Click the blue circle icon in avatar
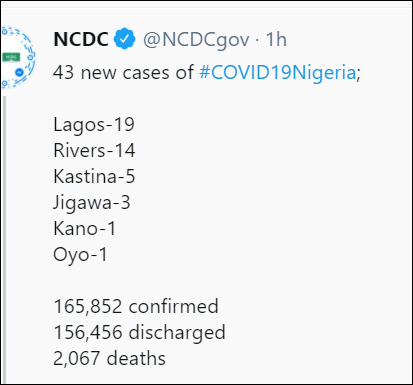Viewport: 413px width, 385px height. click(x=19, y=72)
